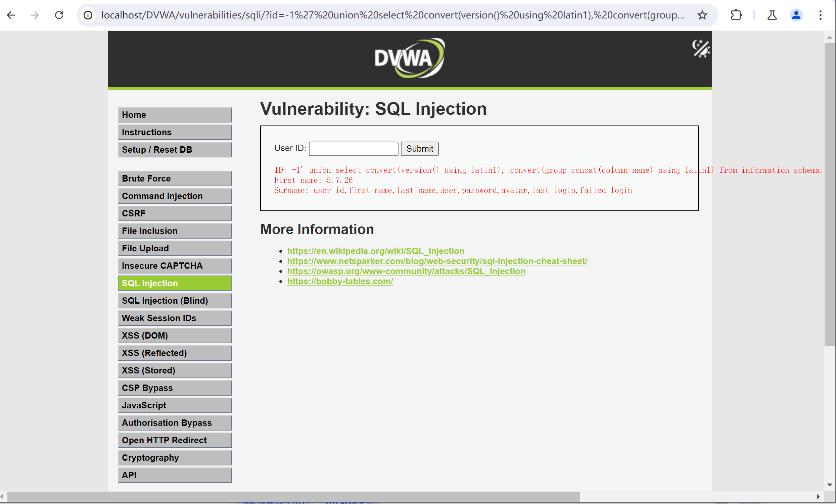
Task: Open SQL Injection (Blind) menu item
Action: coord(175,301)
